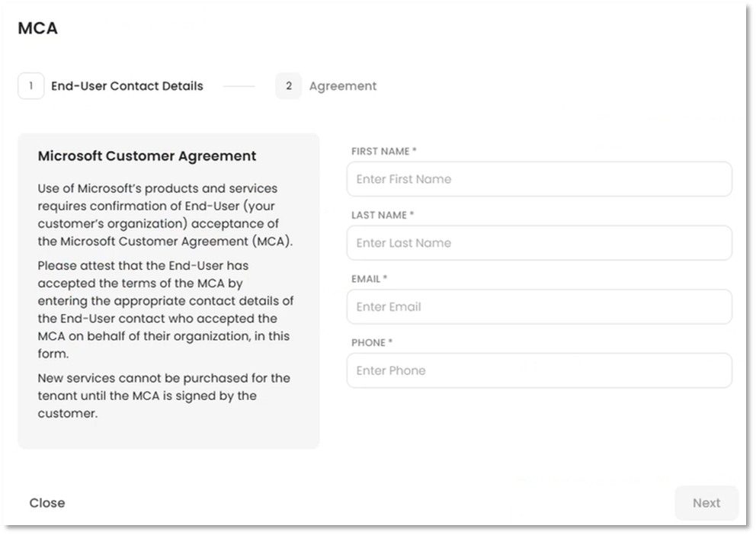
Task: Go to the Agreement step label
Action: [x=342, y=86]
